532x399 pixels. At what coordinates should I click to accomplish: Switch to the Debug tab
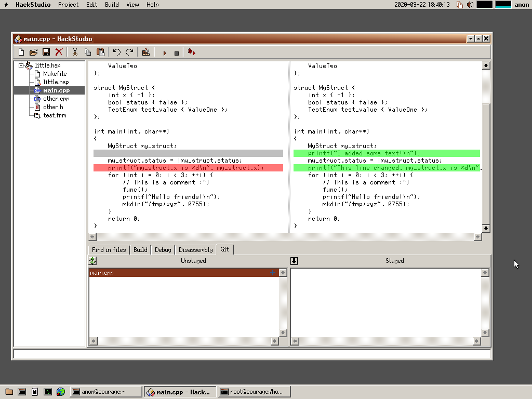tap(163, 250)
